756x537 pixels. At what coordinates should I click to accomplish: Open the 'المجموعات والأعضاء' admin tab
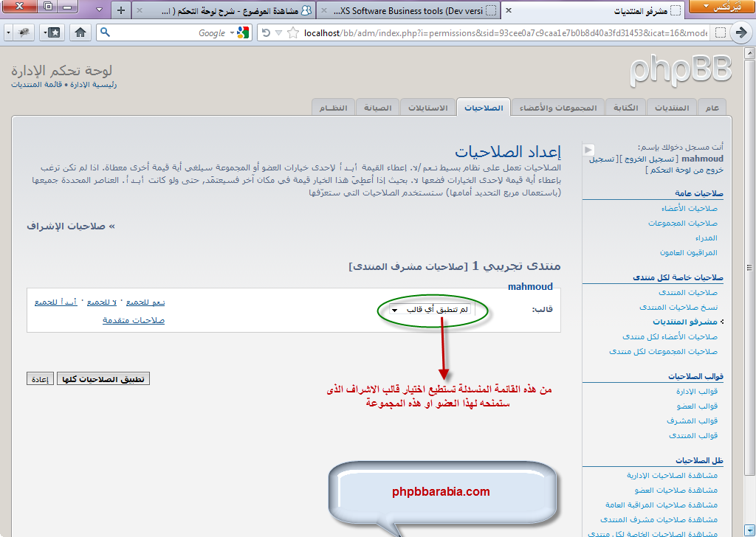(558, 108)
